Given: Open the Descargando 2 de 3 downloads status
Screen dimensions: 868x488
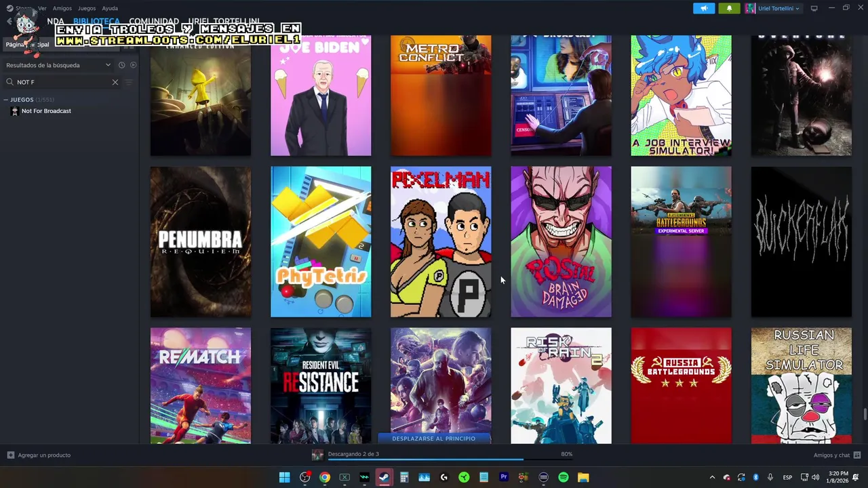Looking at the screenshot, I should (x=353, y=454).
